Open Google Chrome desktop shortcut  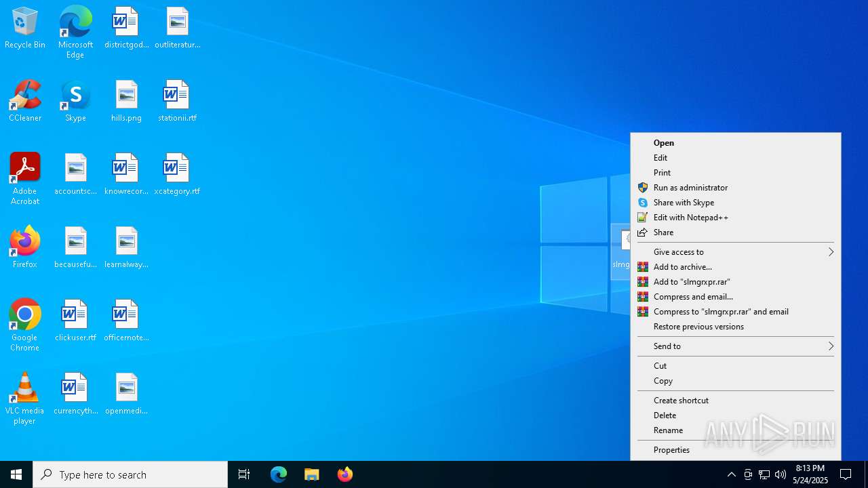click(x=25, y=325)
